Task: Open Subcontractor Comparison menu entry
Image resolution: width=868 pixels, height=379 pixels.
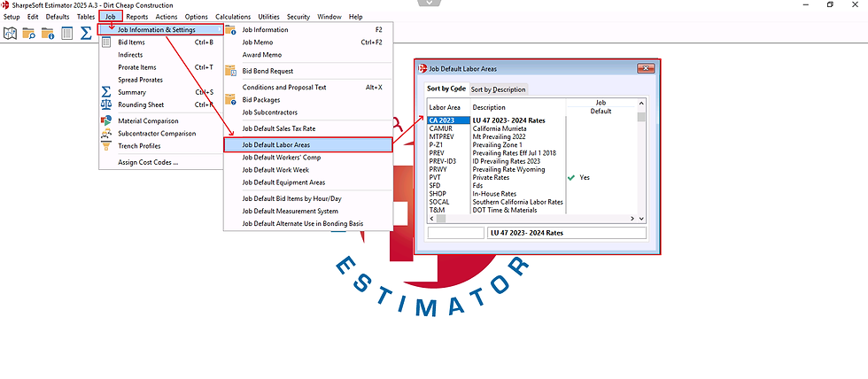Action: [160, 134]
